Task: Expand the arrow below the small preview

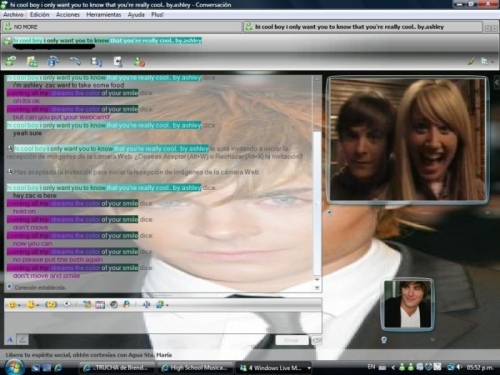Action: point(433,340)
